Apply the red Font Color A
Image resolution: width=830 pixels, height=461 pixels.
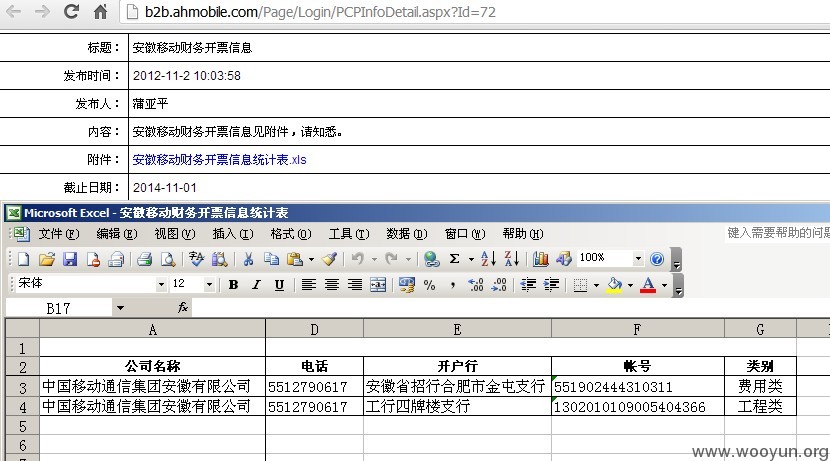pos(648,285)
